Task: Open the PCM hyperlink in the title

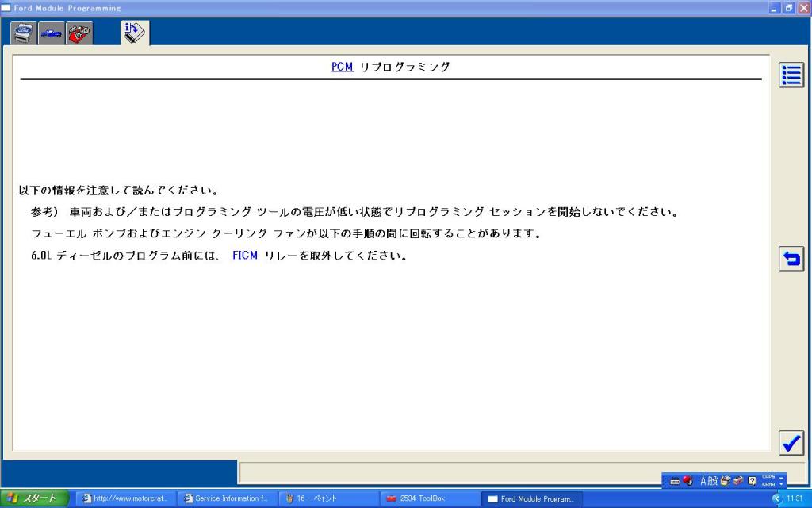Action: [342, 67]
